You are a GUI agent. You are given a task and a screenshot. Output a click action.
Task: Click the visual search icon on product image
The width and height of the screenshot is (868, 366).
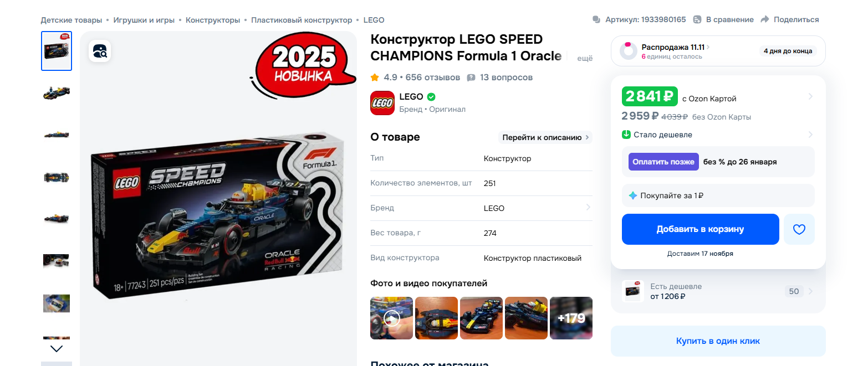coord(100,51)
